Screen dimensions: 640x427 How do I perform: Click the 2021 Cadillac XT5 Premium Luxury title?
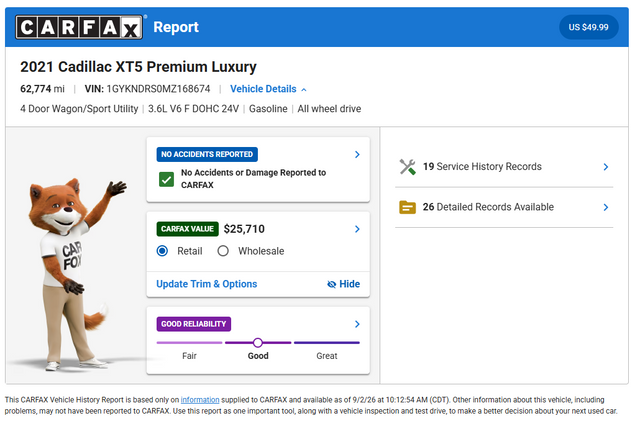(138, 67)
